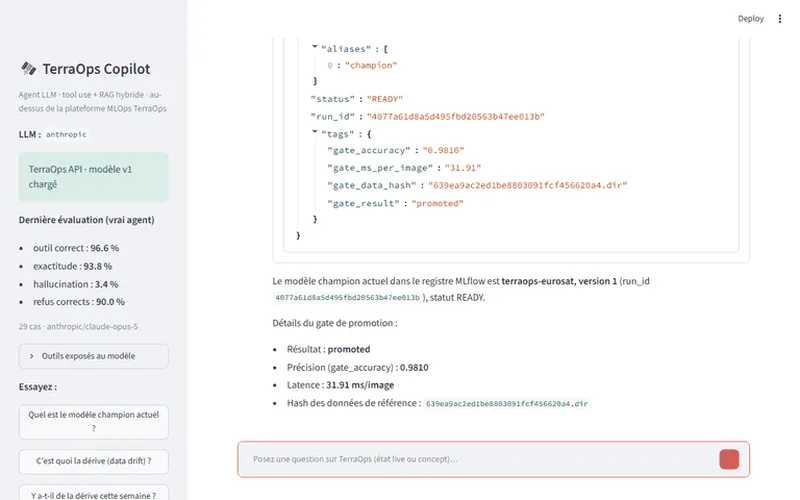Click the Résultat : promoted bullet
This screenshot has height=500, width=800.
(328, 349)
